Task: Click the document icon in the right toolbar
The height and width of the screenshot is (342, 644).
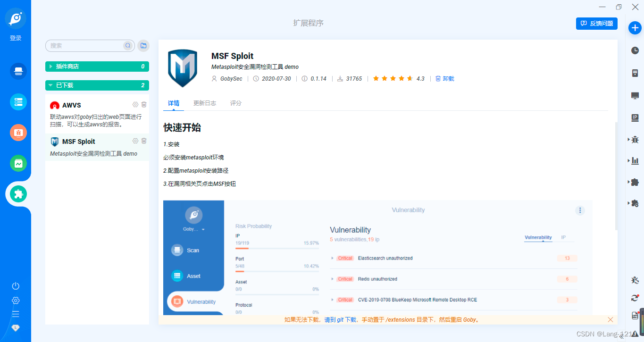Action: 635,73
